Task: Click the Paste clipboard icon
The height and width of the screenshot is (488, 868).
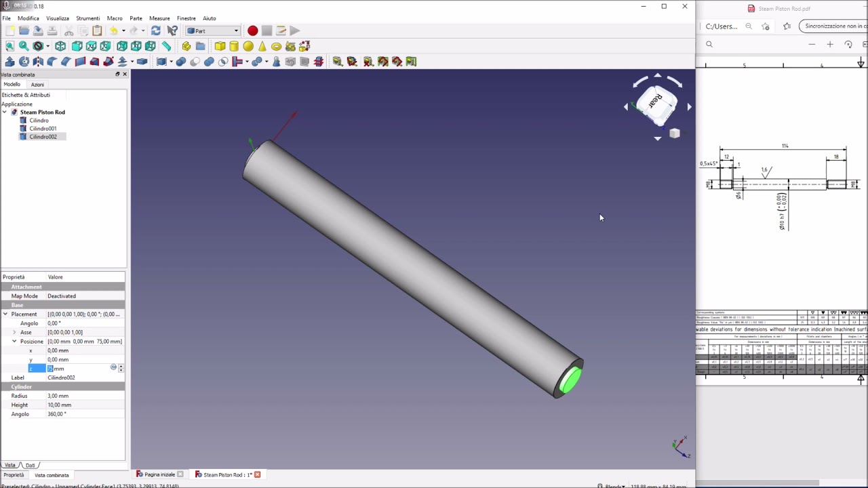Action: 97,30
